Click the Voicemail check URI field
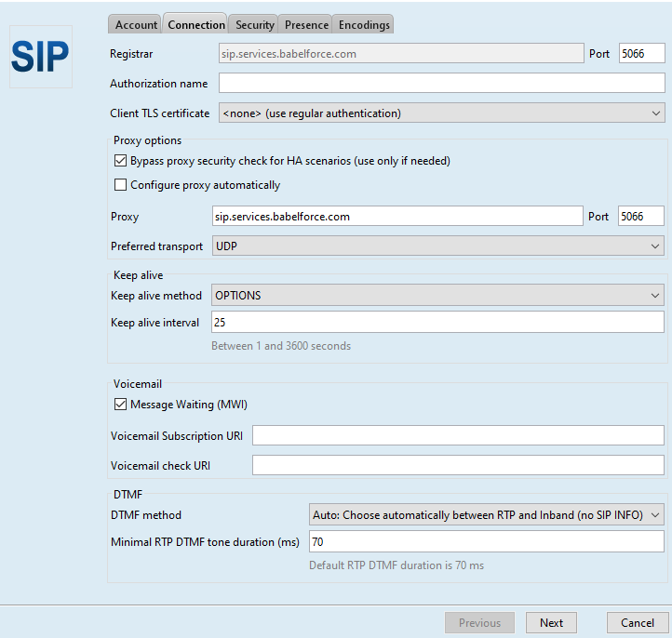Image resolution: width=672 pixels, height=638 pixels. 458,465
